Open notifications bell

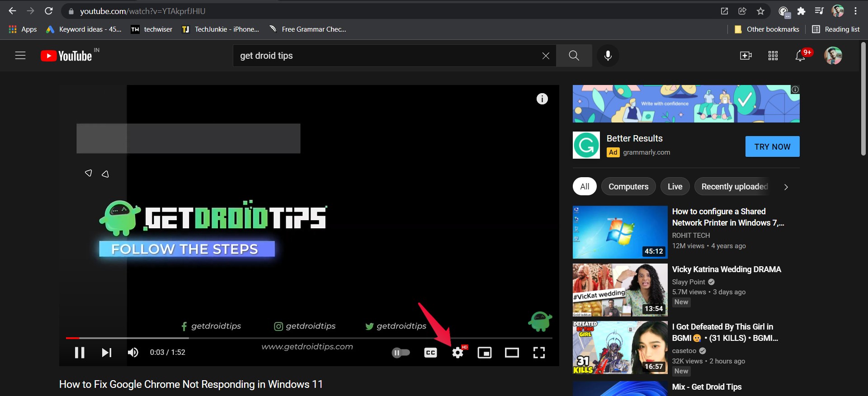click(801, 56)
